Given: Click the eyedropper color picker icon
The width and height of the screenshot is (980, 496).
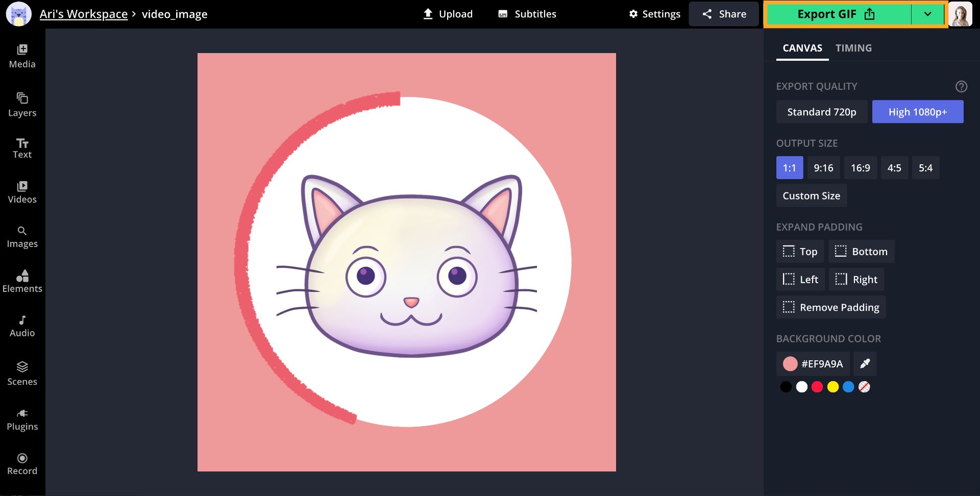Looking at the screenshot, I should click(x=865, y=364).
